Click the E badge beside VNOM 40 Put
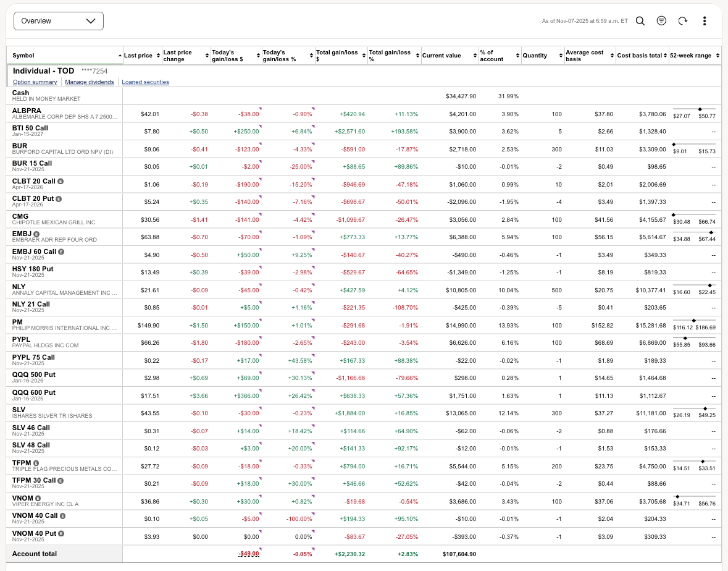 coord(62,533)
